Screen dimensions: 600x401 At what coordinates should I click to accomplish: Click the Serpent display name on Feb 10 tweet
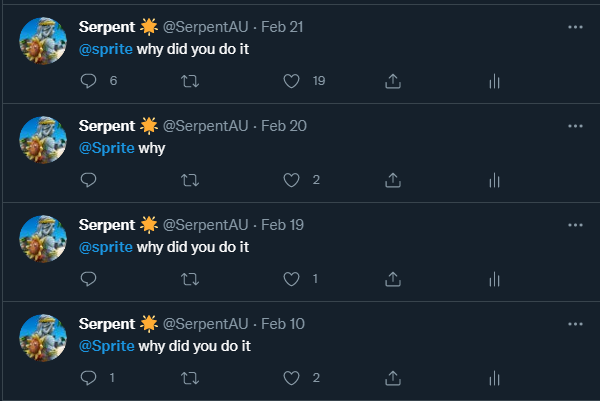pyautogui.click(x=106, y=324)
